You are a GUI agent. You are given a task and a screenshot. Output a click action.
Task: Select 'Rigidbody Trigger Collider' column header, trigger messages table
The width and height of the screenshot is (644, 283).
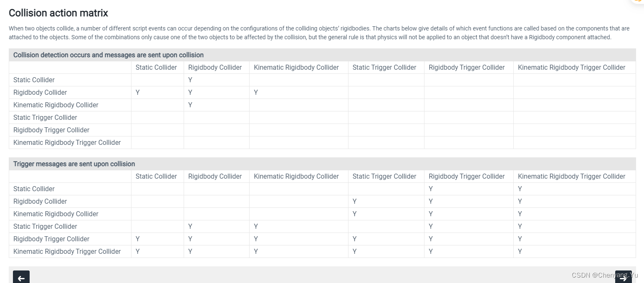point(467,177)
